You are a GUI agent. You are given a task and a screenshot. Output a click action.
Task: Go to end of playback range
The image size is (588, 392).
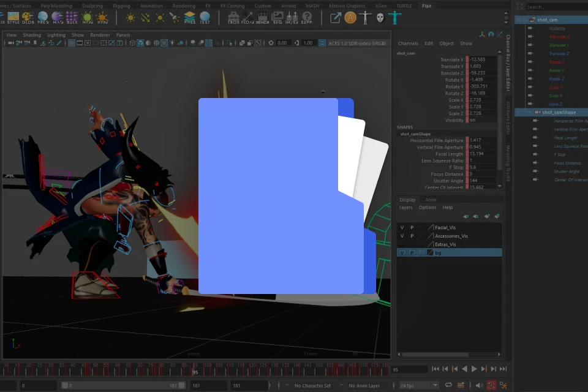(503, 369)
